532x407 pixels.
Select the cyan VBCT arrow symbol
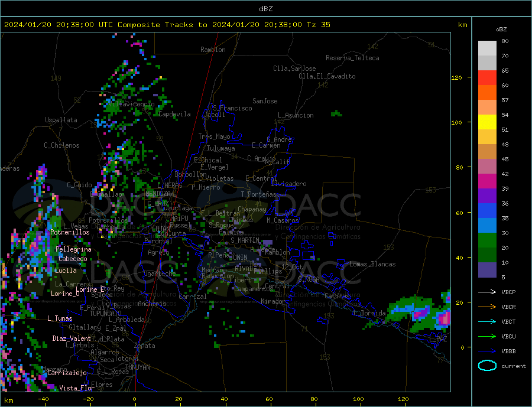(487, 321)
